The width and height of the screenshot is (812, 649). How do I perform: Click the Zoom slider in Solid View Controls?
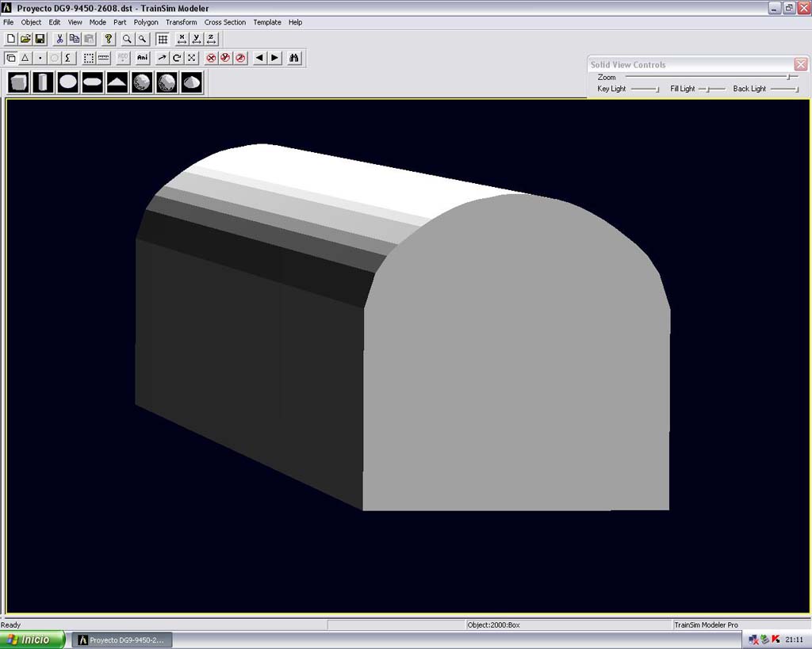coord(787,77)
